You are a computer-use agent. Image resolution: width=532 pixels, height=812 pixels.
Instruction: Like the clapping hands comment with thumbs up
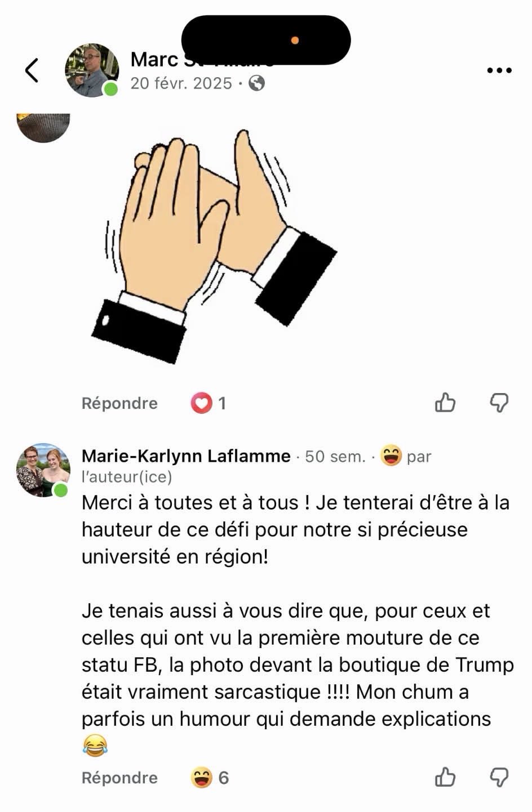tap(445, 403)
